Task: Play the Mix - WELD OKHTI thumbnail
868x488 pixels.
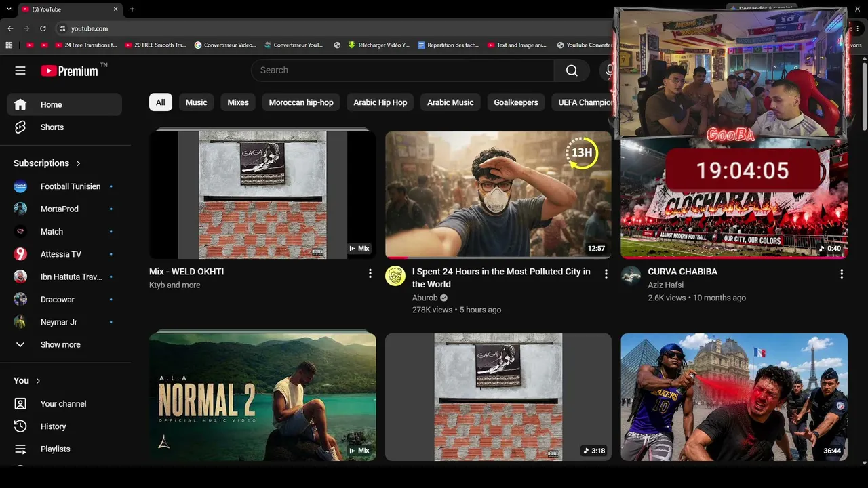Action: (x=262, y=195)
